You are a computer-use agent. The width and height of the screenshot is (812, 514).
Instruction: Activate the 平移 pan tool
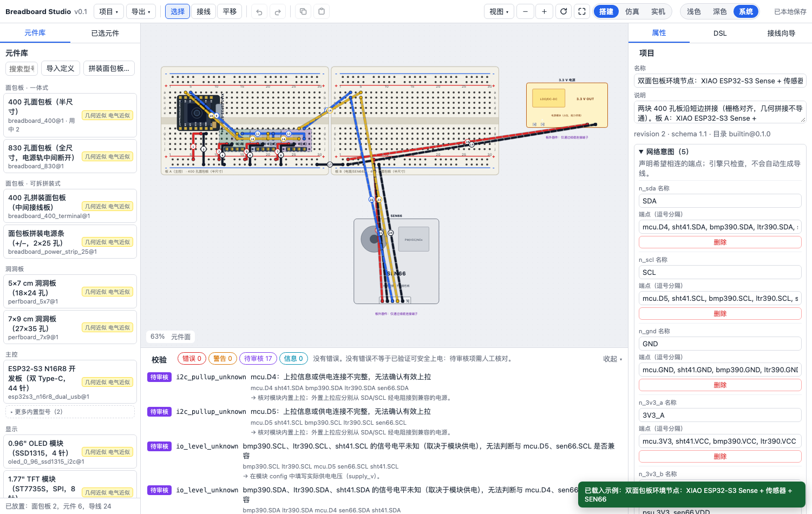pos(230,11)
